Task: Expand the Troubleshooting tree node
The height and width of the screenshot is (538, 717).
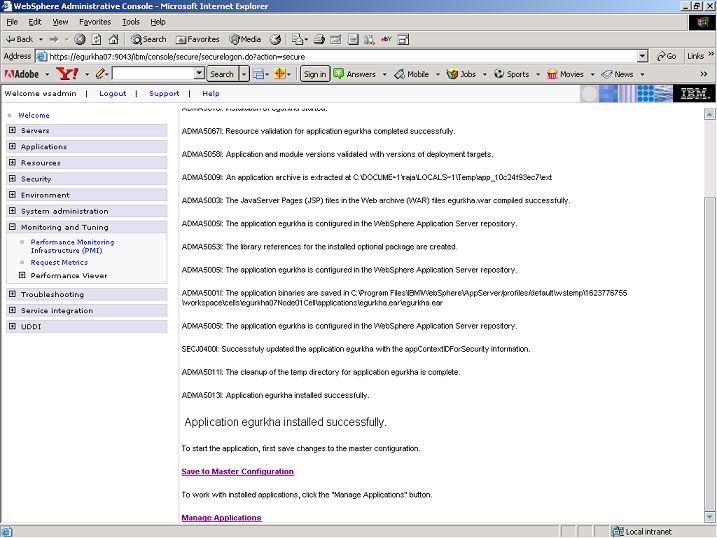Action: pyautogui.click(x=12, y=294)
